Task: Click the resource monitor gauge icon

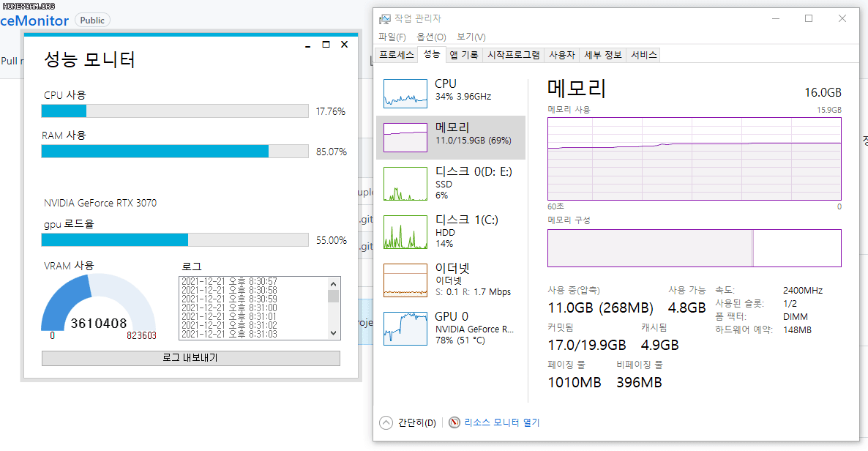Action: pyautogui.click(x=454, y=422)
